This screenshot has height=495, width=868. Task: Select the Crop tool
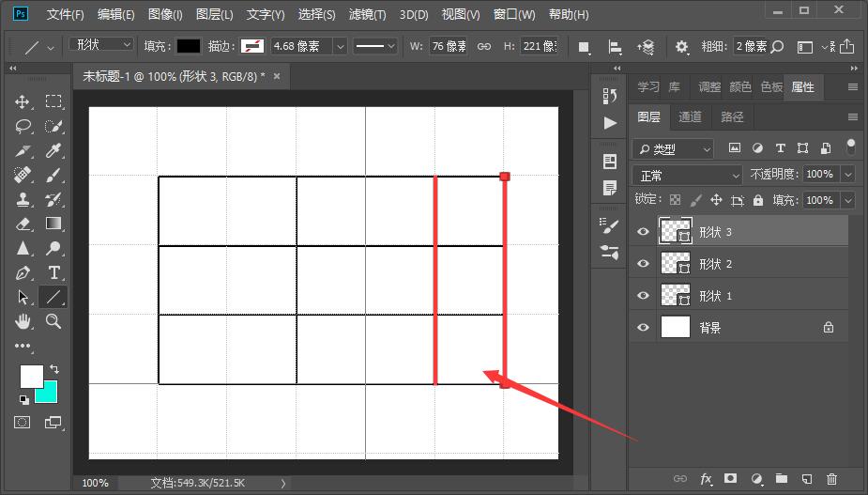tap(23, 151)
